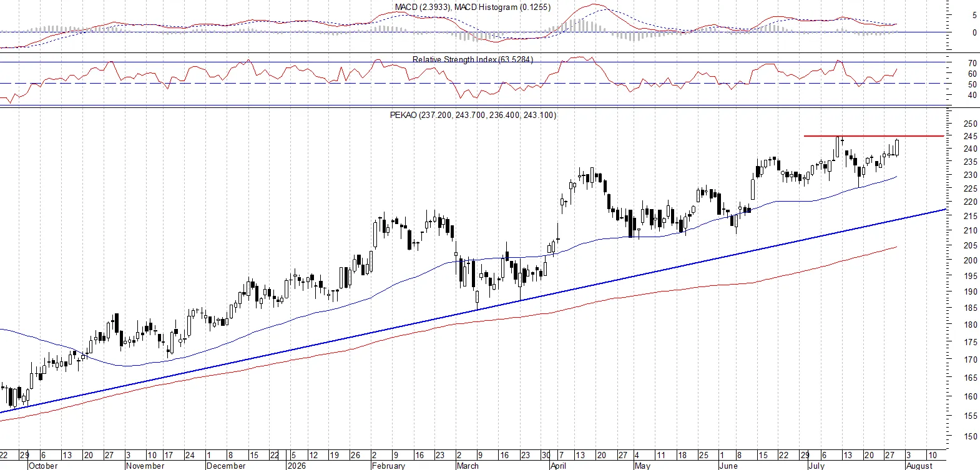Click the 150 price axis label

[970, 436]
